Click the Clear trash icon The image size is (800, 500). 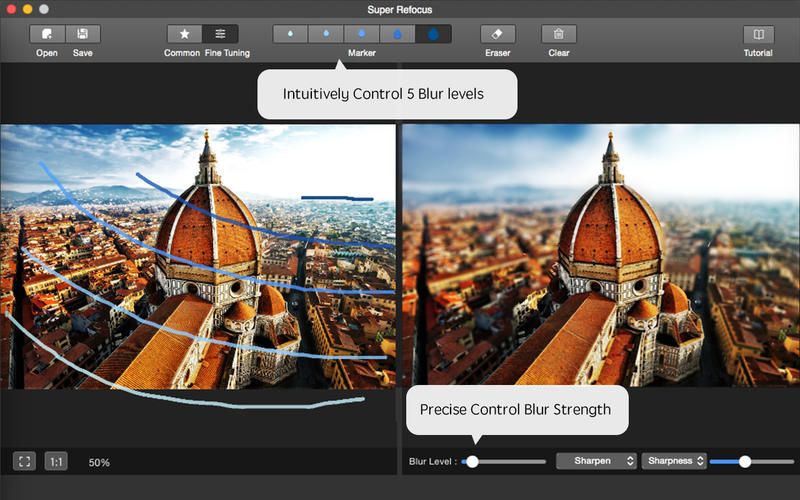pyautogui.click(x=559, y=34)
